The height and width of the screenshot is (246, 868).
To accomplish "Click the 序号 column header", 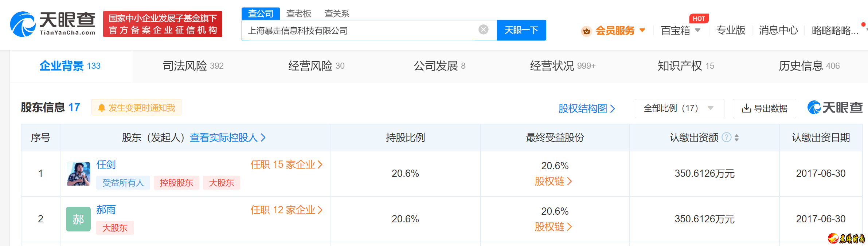I will pyautogui.click(x=40, y=138).
